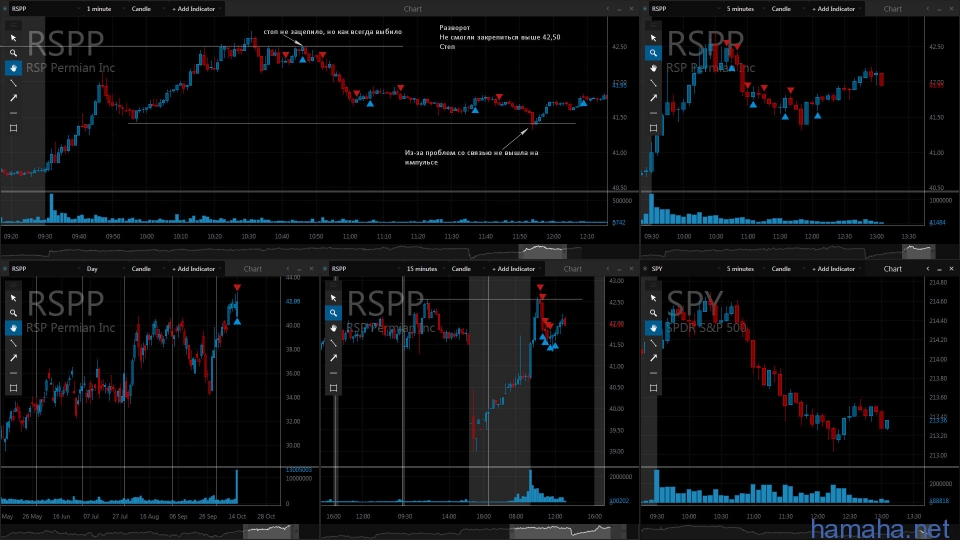
Task: Select the pointer tool in RSPP 1 minute chart
Action: coord(13,38)
